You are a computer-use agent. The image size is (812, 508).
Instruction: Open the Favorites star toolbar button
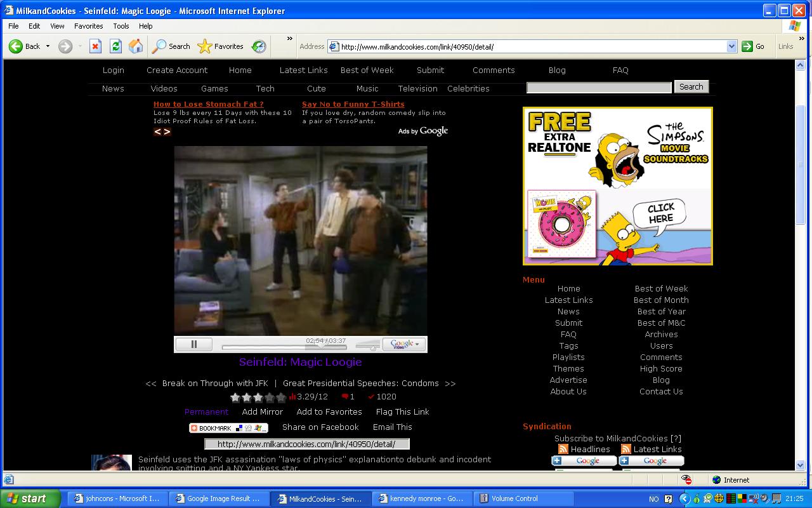tap(221, 46)
